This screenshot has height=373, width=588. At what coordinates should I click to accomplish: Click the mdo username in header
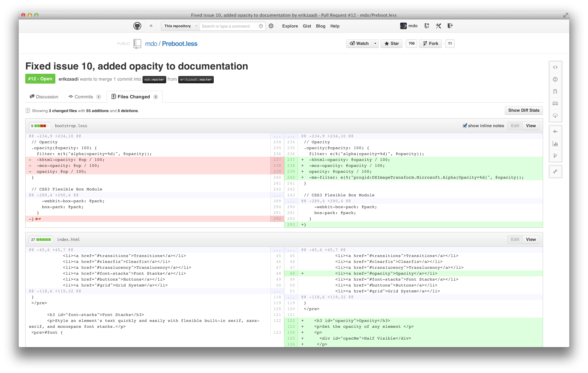[x=413, y=26]
